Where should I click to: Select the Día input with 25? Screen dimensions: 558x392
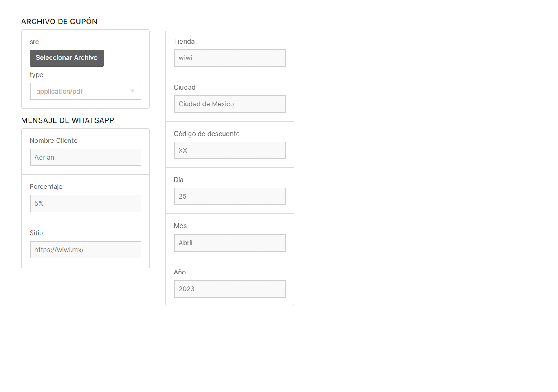click(230, 197)
